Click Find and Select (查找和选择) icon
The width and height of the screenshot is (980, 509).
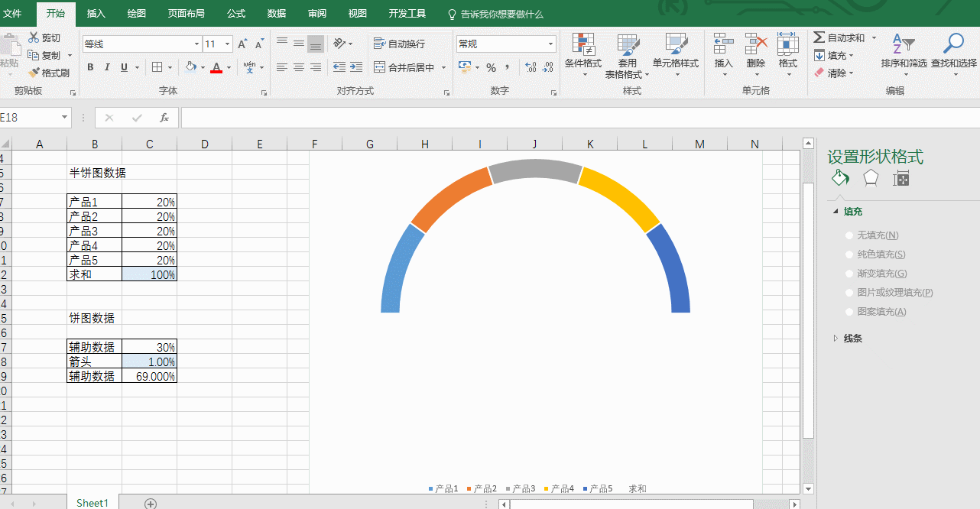[x=953, y=52]
